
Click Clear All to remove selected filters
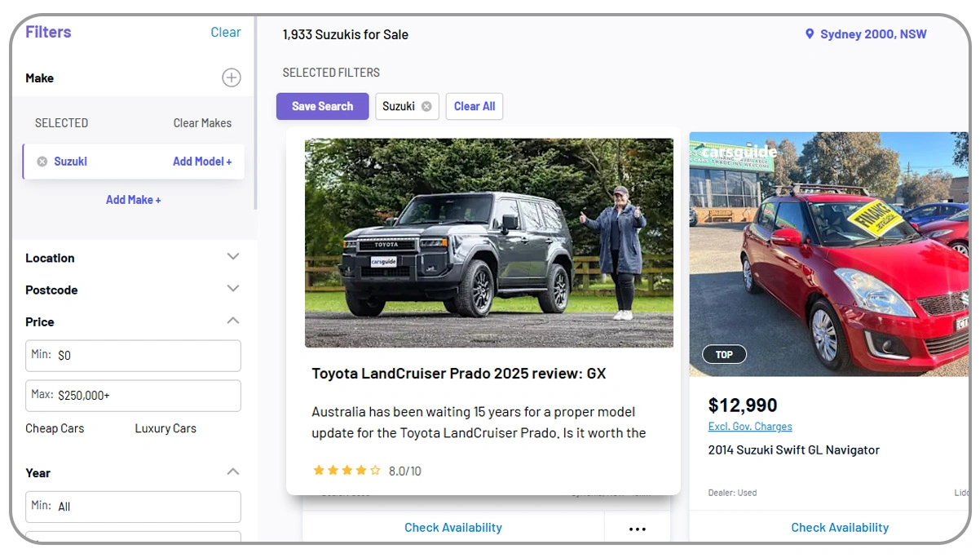pos(474,106)
